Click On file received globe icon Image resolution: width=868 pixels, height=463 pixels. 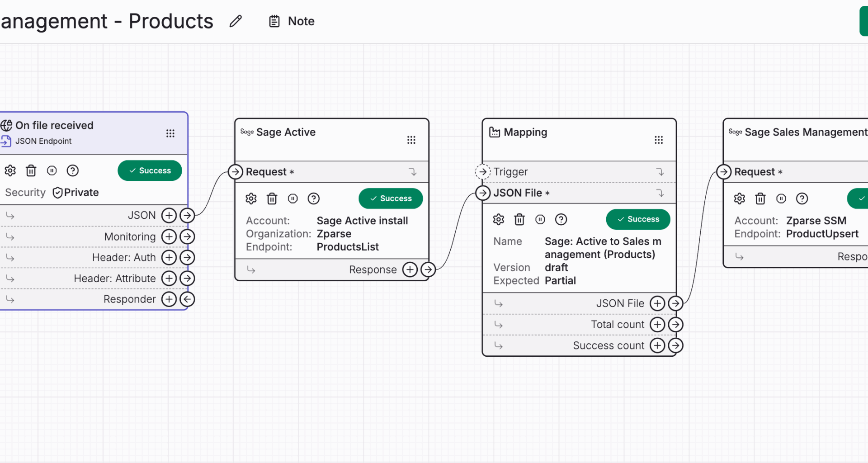6,125
